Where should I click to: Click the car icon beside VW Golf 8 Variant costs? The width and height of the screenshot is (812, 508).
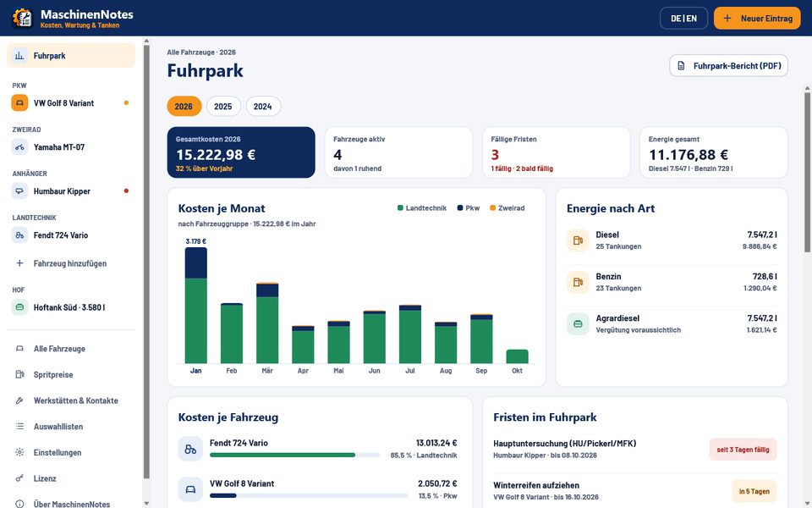pyautogui.click(x=190, y=489)
